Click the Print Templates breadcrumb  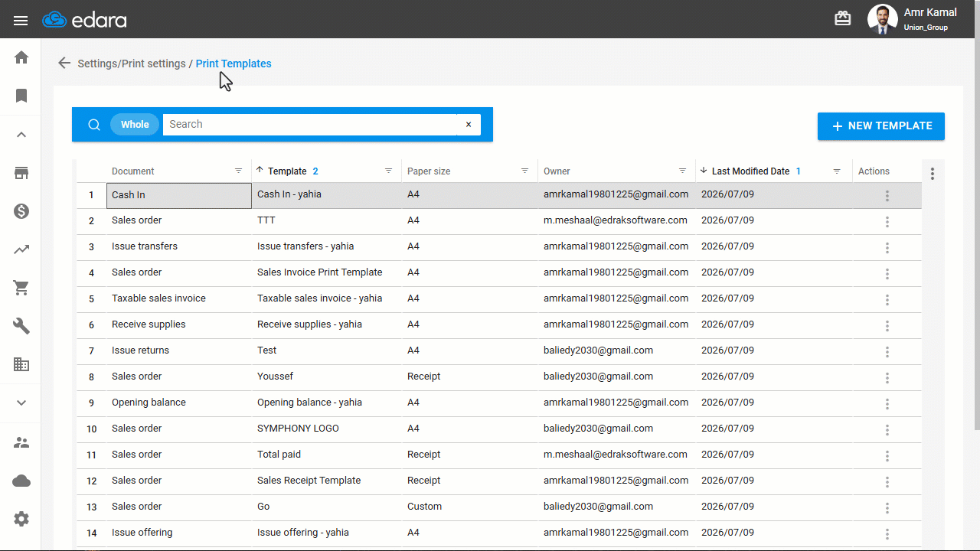pyautogui.click(x=234, y=64)
